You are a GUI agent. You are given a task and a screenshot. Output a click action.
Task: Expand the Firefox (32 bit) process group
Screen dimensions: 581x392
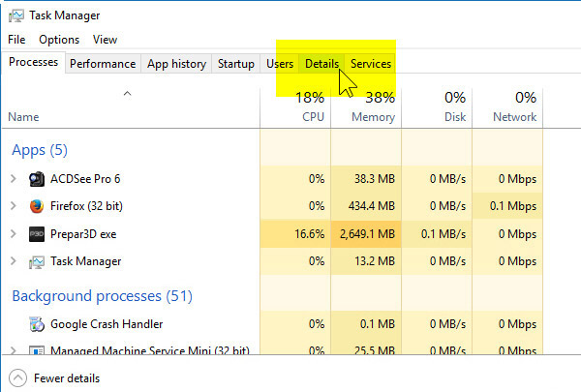point(13,206)
